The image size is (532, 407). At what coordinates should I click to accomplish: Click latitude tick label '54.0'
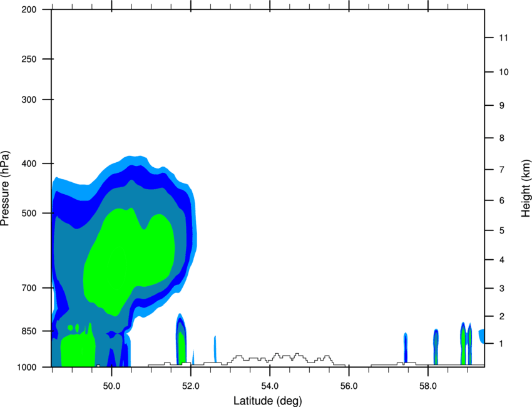[x=270, y=386]
